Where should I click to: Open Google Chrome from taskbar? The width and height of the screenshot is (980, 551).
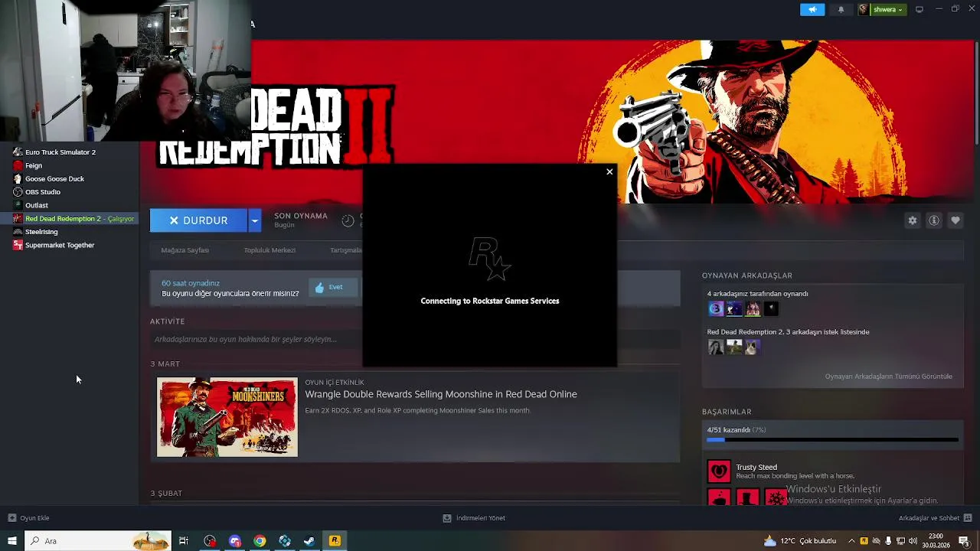tap(260, 541)
